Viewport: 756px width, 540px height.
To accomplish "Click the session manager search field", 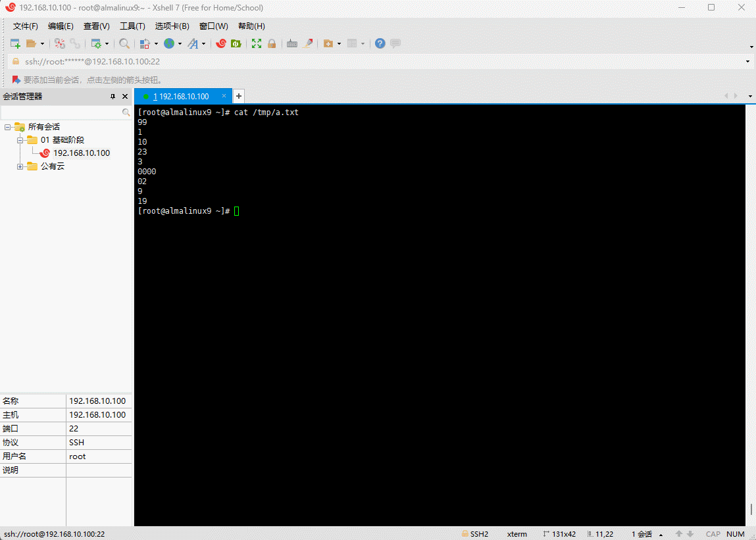I will 61,112.
